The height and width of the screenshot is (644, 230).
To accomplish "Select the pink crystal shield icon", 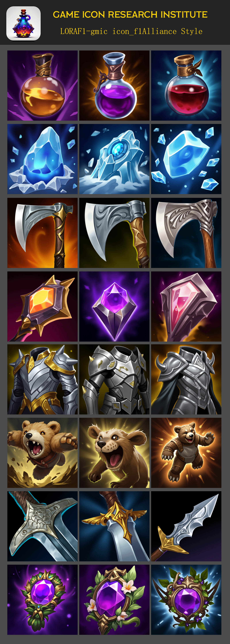I will pyautogui.click(x=186, y=306).
